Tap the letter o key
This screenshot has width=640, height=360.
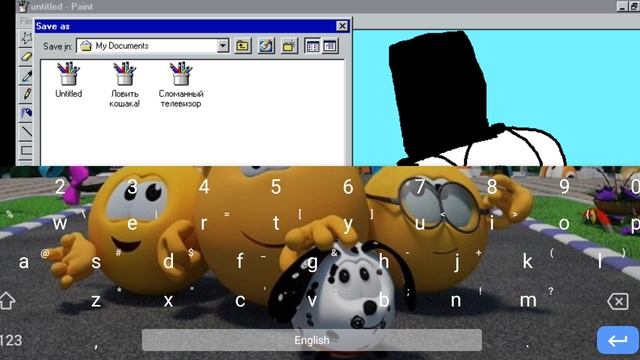(x=564, y=224)
